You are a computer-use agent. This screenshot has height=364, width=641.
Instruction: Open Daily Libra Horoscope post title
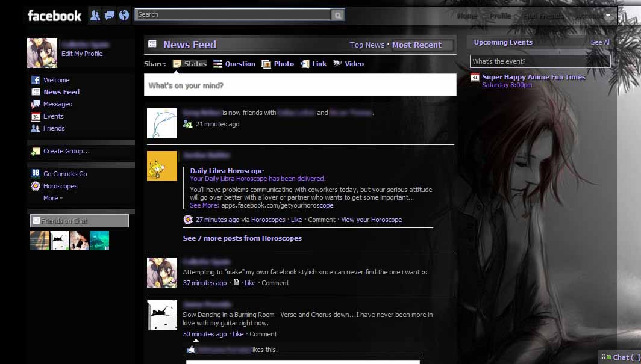tap(227, 171)
